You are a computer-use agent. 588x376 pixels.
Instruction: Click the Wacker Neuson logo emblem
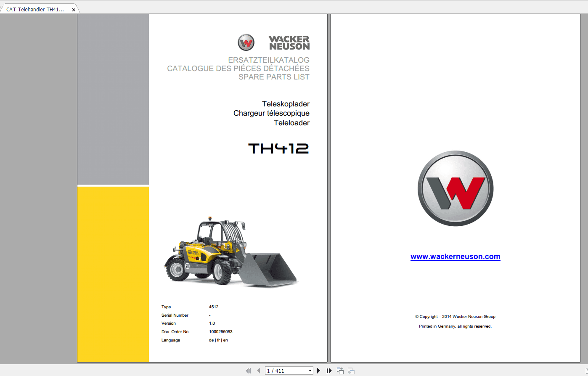click(x=246, y=42)
